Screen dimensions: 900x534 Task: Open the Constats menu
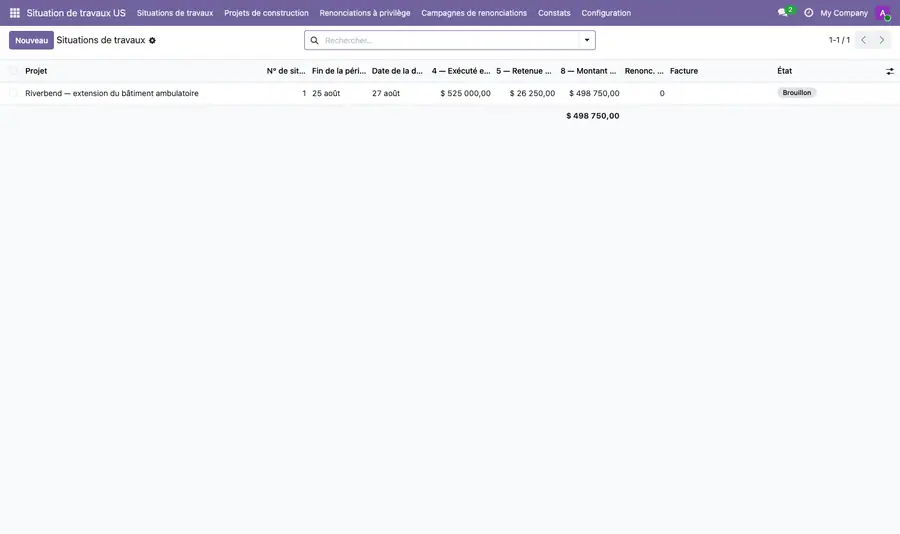point(554,13)
